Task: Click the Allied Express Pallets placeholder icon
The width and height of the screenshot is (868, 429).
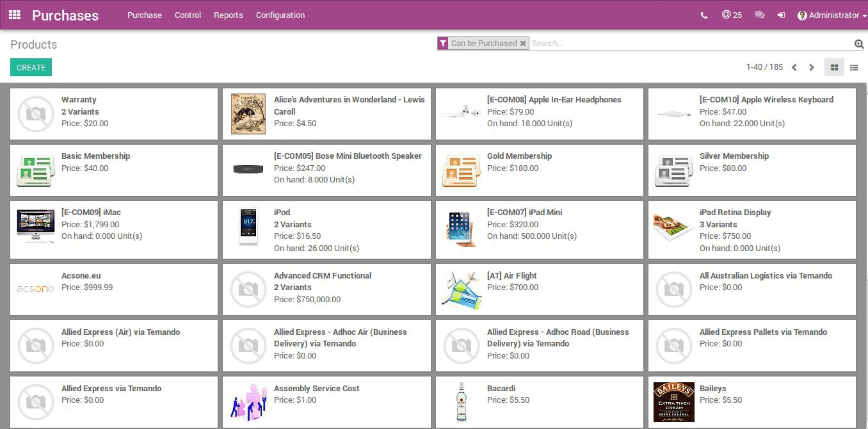Action: click(674, 346)
